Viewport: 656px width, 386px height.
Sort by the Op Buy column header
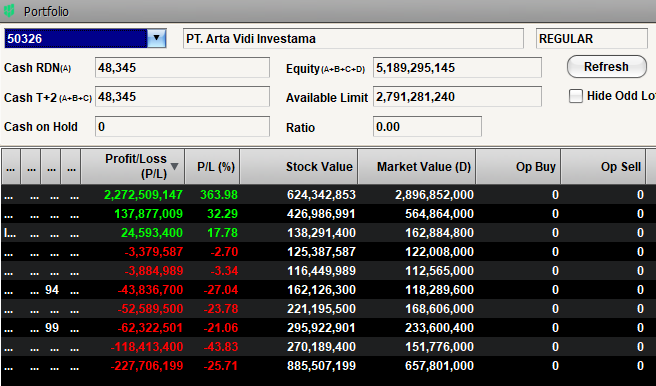[x=518, y=166]
